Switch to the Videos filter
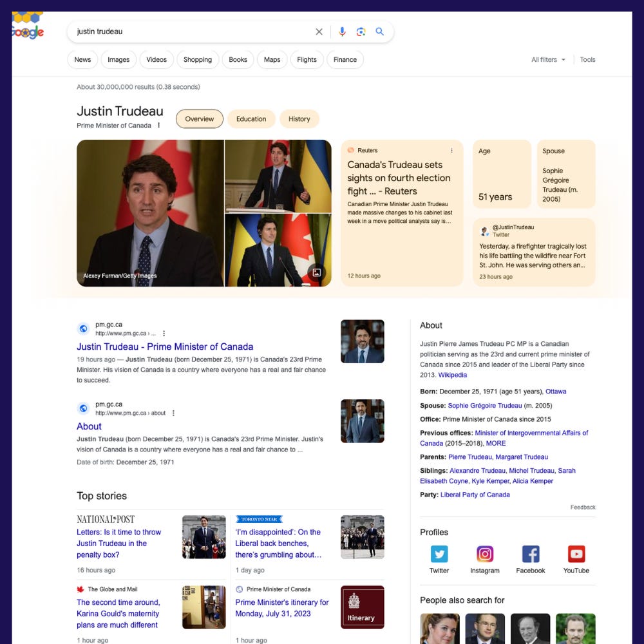This screenshot has height=644, width=644. coord(156,59)
